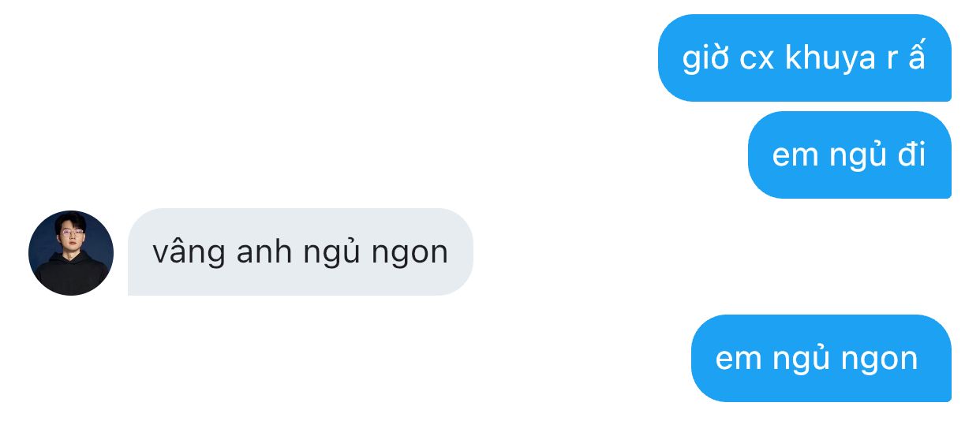This screenshot has height=421, width=980.
Task: Click "cx" in the first sent message
Action: (x=757, y=61)
